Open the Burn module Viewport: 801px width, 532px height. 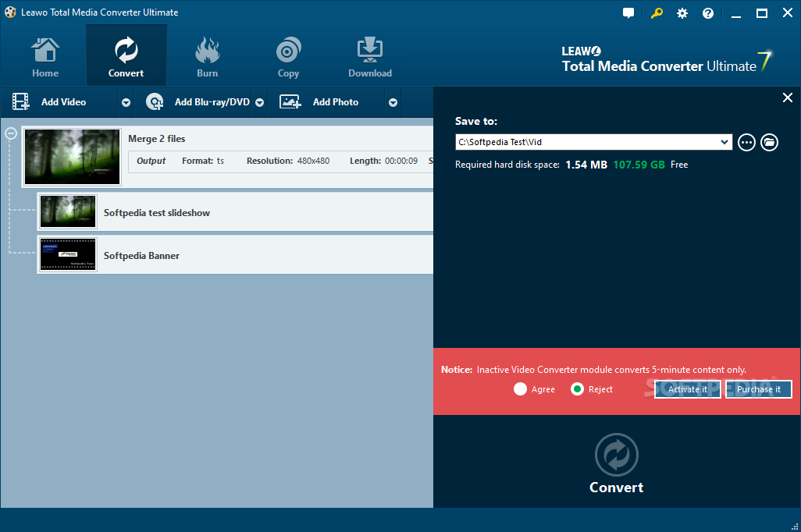[208, 57]
